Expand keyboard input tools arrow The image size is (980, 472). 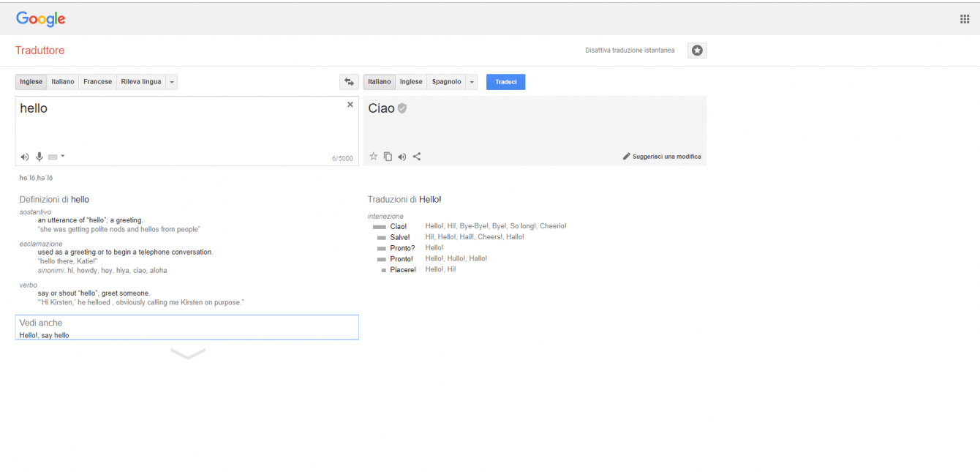[x=63, y=156]
